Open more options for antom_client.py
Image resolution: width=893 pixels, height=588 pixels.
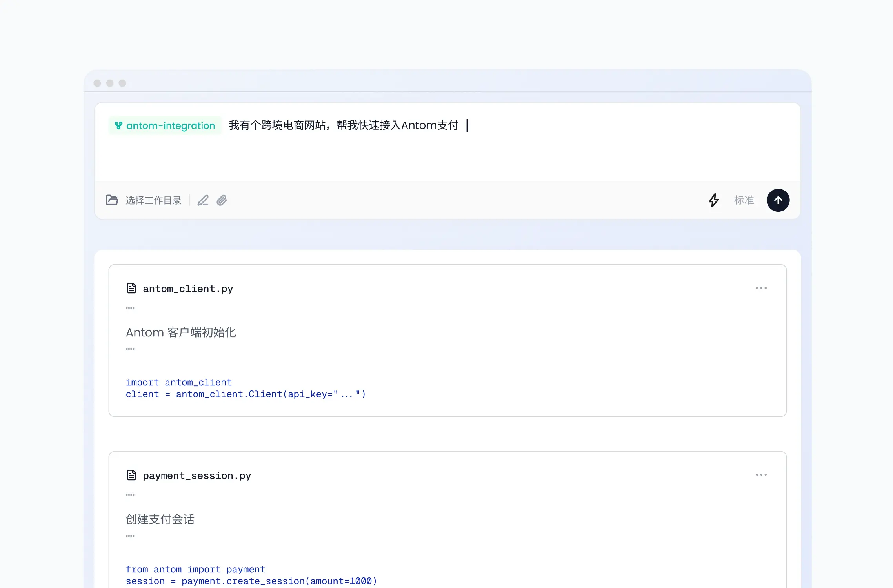point(761,288)
